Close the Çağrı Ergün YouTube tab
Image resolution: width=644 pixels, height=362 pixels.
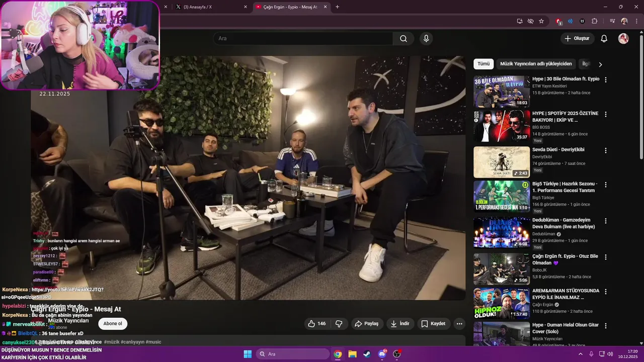click(x=325, y=7)
